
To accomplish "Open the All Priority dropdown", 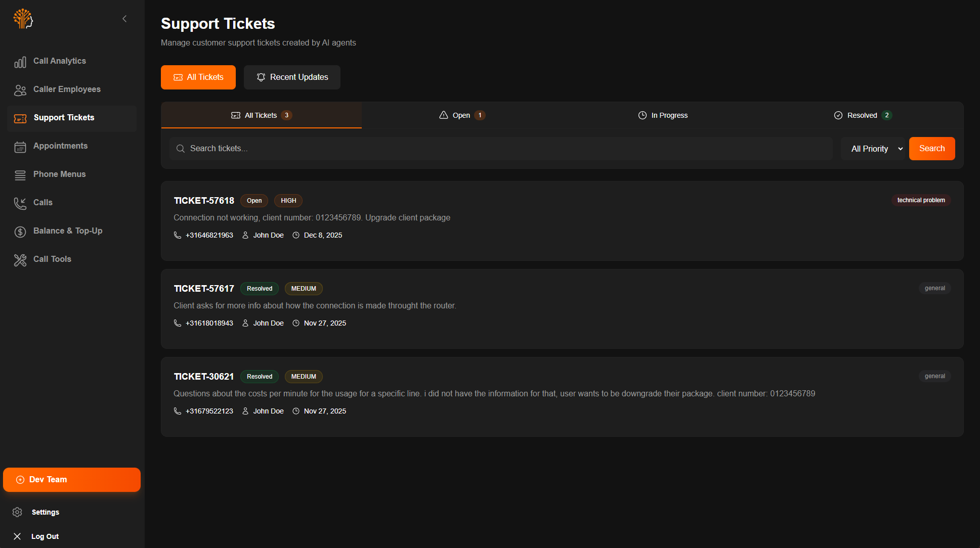I will (873, 149).
